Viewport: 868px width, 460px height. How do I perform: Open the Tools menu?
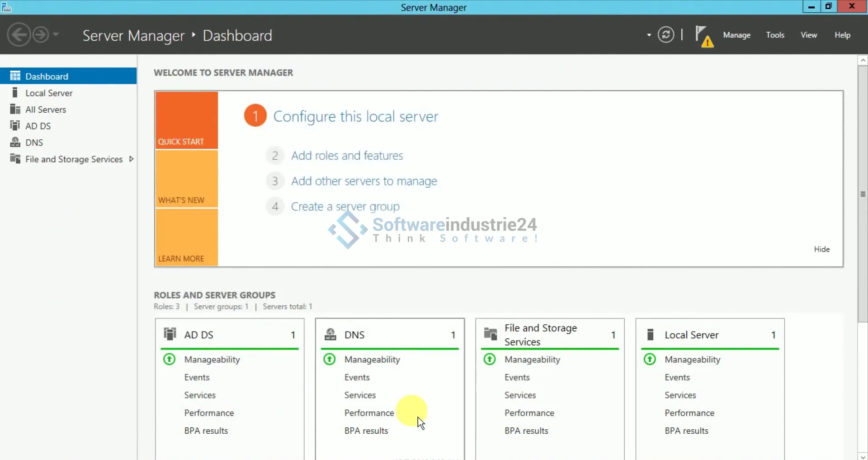click(775, 35)
